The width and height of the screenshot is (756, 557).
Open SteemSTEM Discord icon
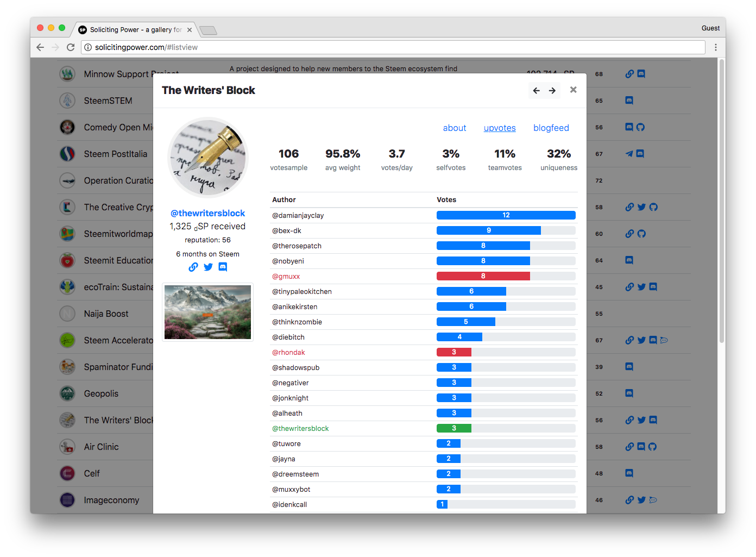coord(629,101)
